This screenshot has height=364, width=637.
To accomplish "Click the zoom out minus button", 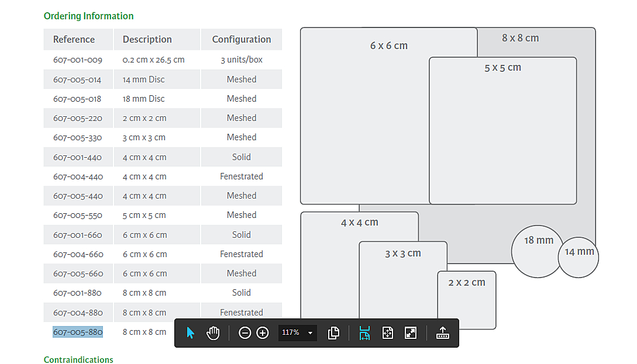I will point(245,333).
